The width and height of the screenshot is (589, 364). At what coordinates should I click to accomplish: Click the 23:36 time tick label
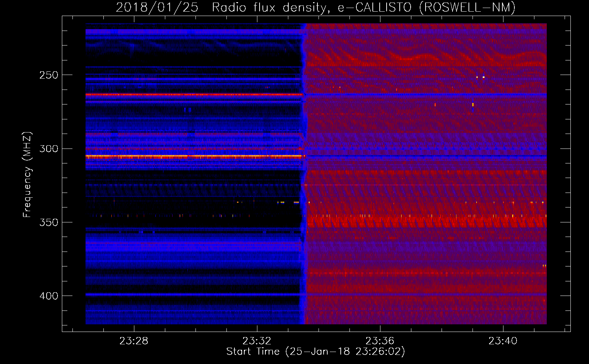click(380, 341)
